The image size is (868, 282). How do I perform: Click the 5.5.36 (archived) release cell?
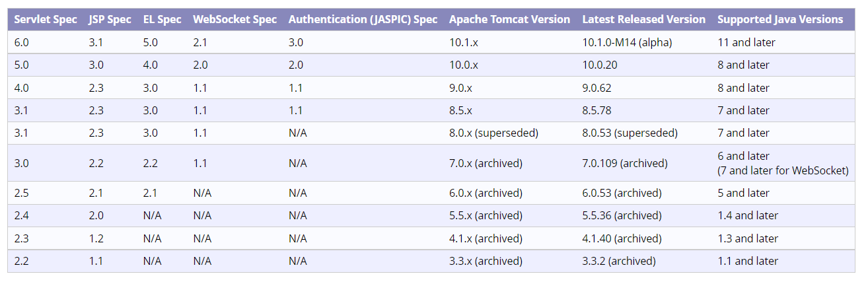tap(622, 215)
